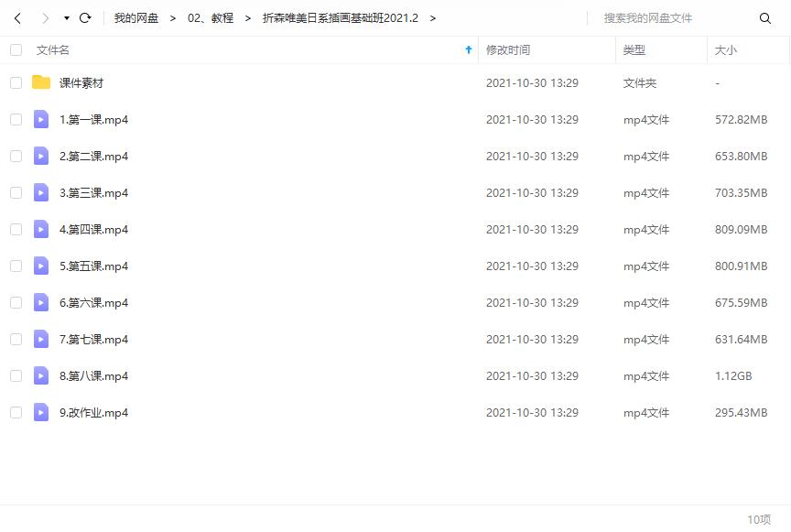Check the box for 课件素材 folder
Viewport: 791px width, 532px height.
(x=16, y=82)
